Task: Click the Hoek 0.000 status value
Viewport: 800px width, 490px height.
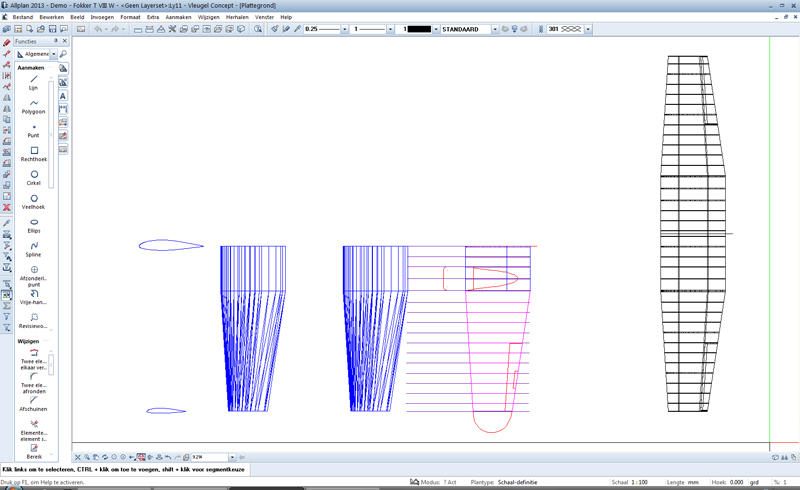Action: pos(736,482)
